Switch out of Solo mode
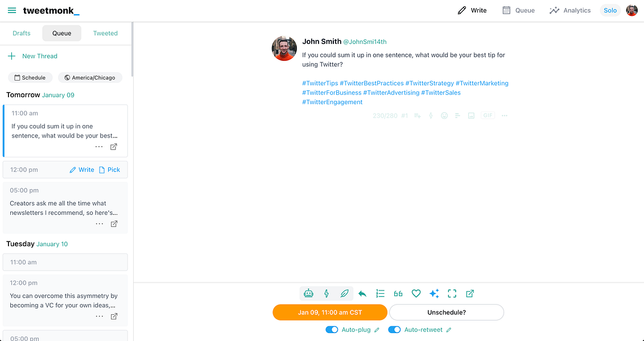The width and height of the screenshot is (644, 341). point(610,10)
